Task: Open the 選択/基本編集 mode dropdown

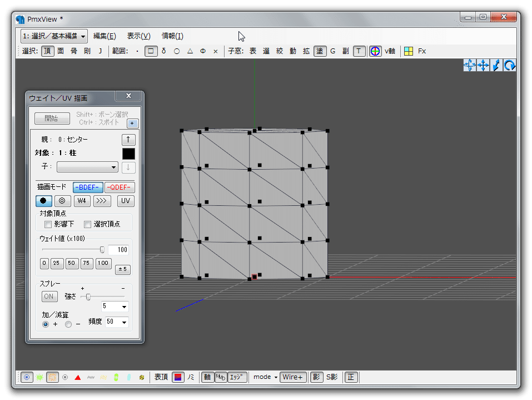Action: click(x=54, y=36)
